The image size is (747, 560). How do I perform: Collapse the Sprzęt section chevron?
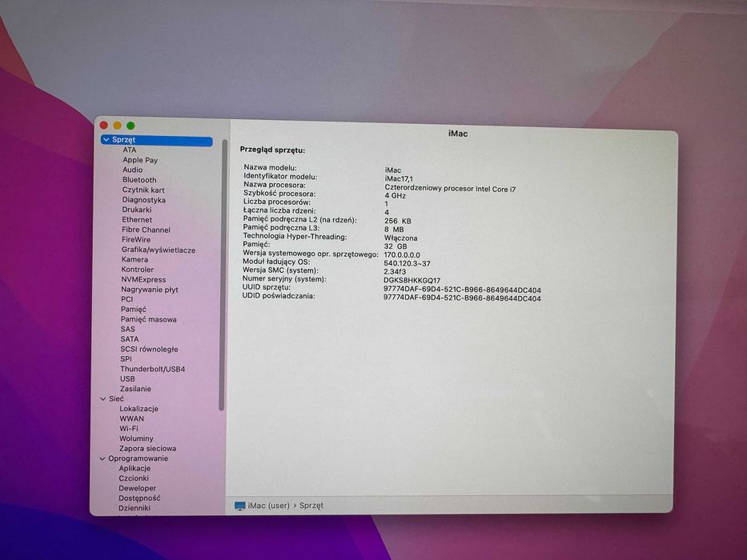click(106, 139)
